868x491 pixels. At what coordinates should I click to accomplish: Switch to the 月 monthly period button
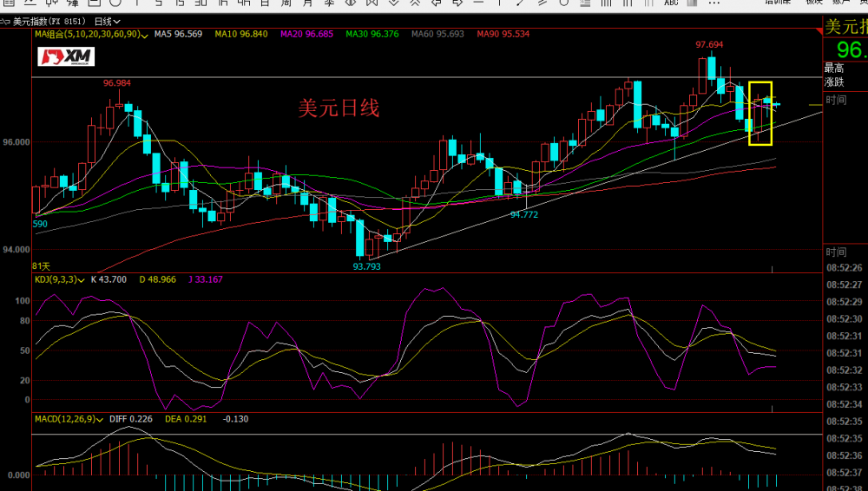coord(308,3)
